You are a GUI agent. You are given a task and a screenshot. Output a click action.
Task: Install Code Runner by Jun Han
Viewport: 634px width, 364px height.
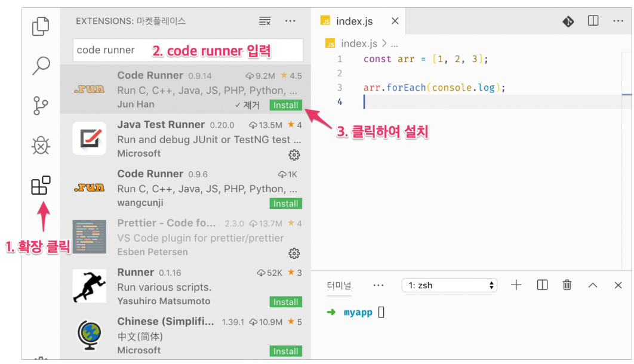(285, 105)
